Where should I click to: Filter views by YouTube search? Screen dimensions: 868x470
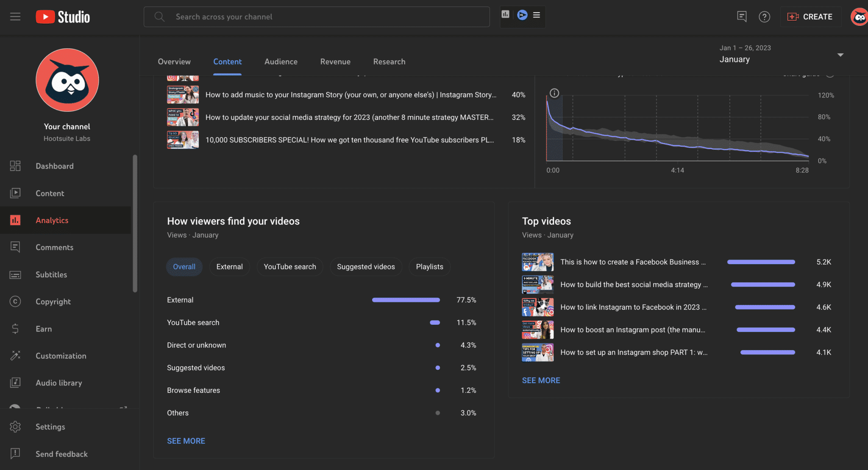click(x=289, y=267)
